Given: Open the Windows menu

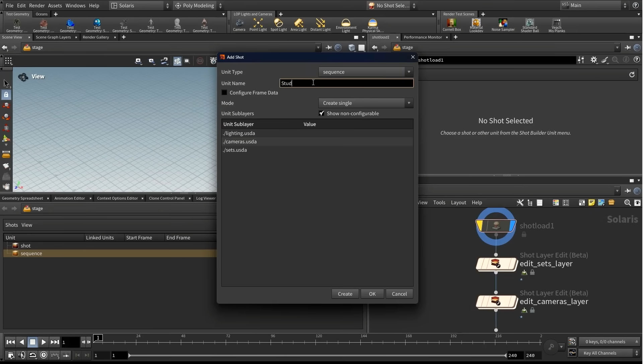Looking at the screenshot, I should click(x=75, y=5).
